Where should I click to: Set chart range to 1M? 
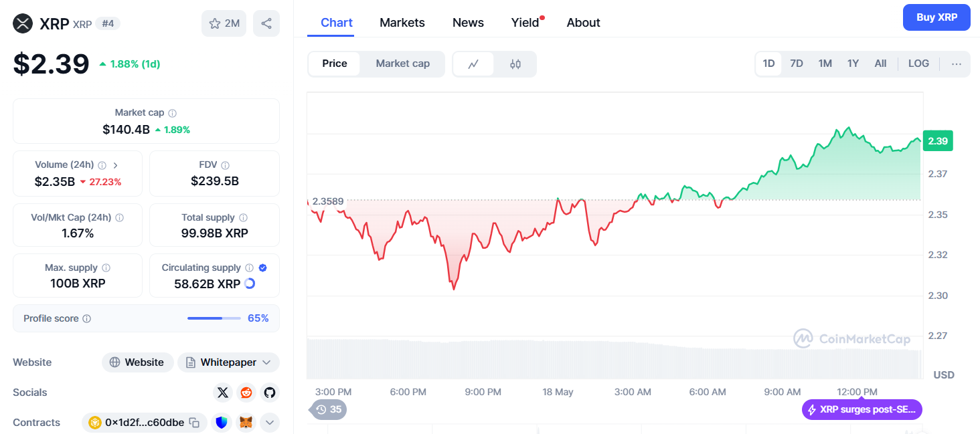click(825, 64)
